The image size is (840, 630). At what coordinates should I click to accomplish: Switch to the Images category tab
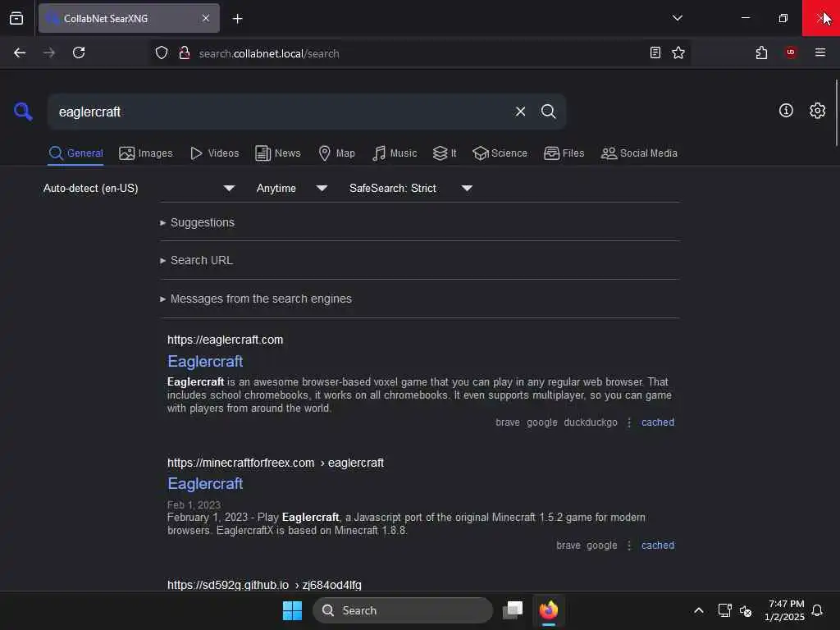coord(146,153)
